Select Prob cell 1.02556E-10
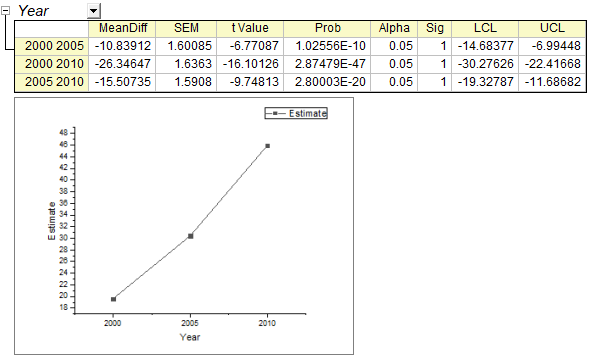Image resolution: width=590 pixels, height=360 pixels. tap(327, 46)
